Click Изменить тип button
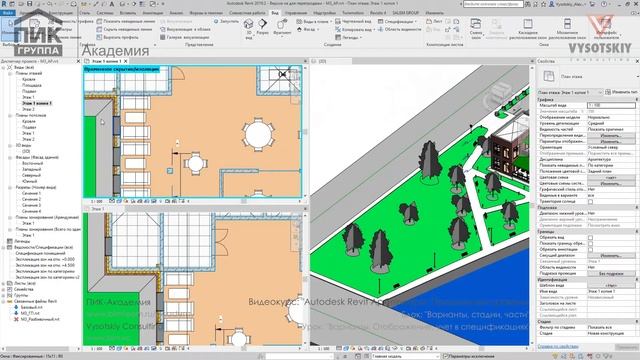This screenshot has height=360, width=640. [622, 92]
